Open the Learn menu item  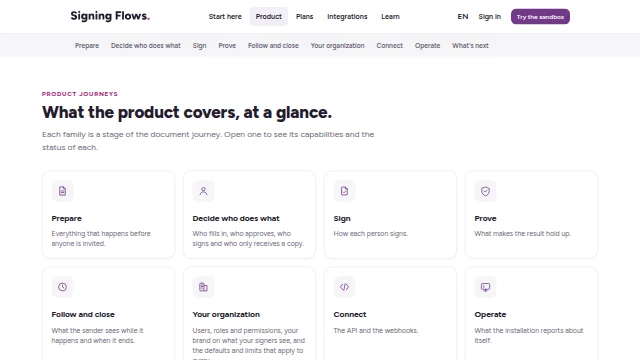(391, 17)
